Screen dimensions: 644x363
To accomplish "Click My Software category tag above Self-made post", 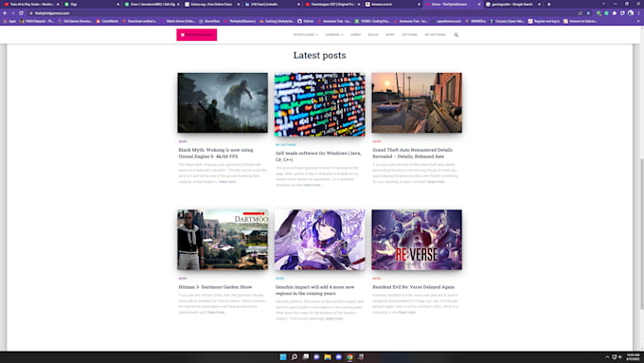I will 286,145.
